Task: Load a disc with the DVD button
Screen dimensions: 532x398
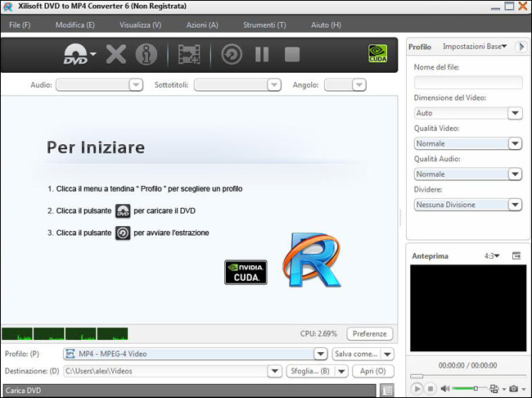Action: 75,54
